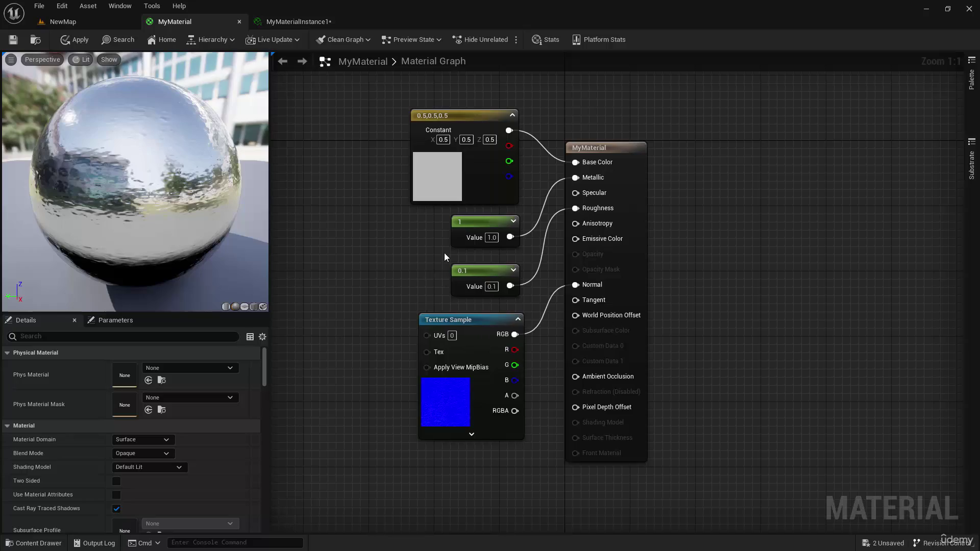Open the Search tool in toolbar

tap(118, 40)
